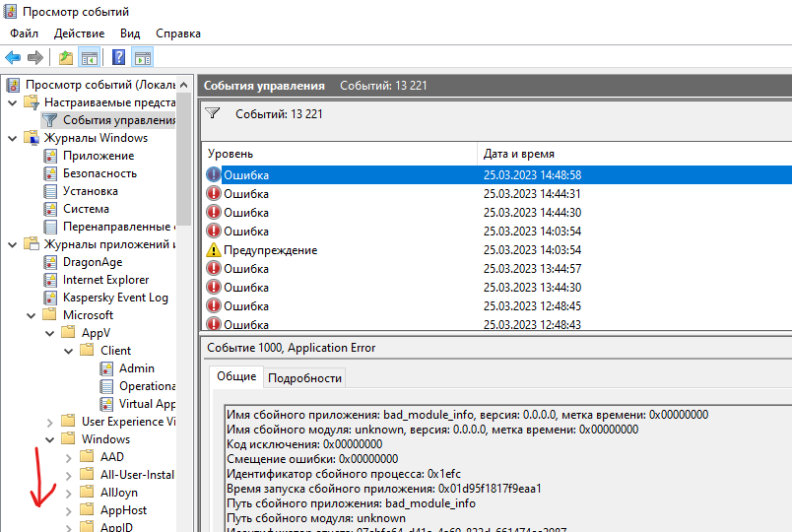This screenshot has height=532, width=792.
Task: Expand the User Experience folder
Action: (50, 422)
